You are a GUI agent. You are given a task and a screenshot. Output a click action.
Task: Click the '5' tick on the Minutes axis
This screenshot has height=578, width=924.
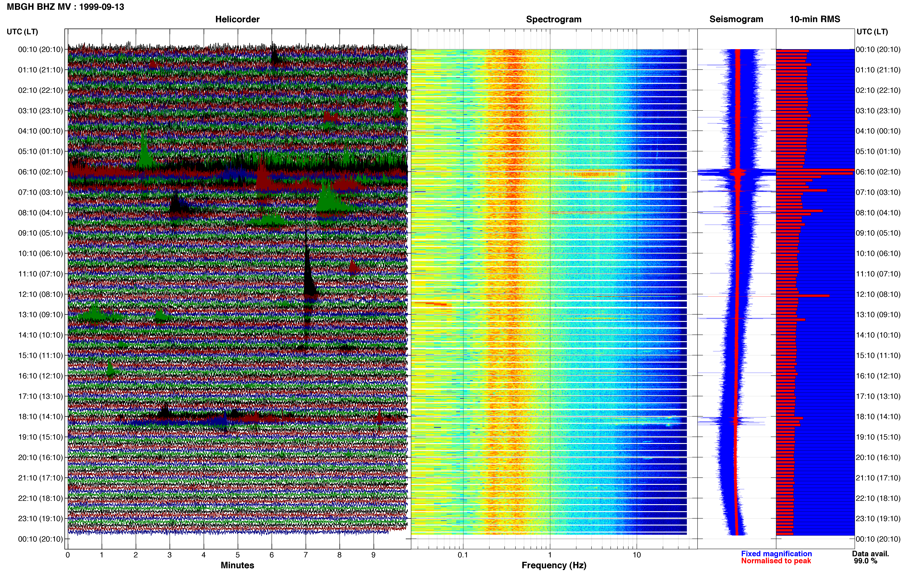pos(238,555)
